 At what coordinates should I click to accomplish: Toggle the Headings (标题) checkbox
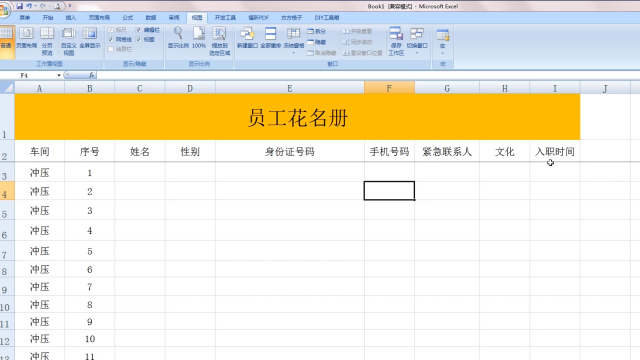pos(138,40)
